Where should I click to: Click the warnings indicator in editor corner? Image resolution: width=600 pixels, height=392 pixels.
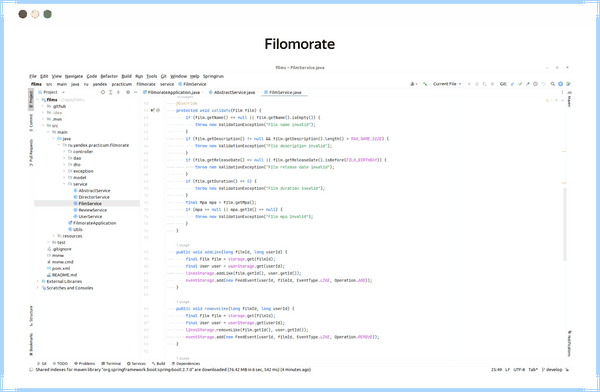(548, 100)
